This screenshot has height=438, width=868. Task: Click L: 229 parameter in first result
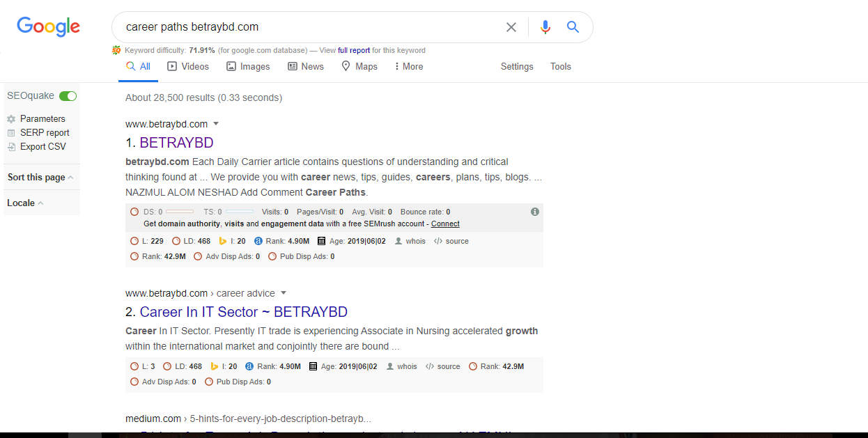click(147, 241)
